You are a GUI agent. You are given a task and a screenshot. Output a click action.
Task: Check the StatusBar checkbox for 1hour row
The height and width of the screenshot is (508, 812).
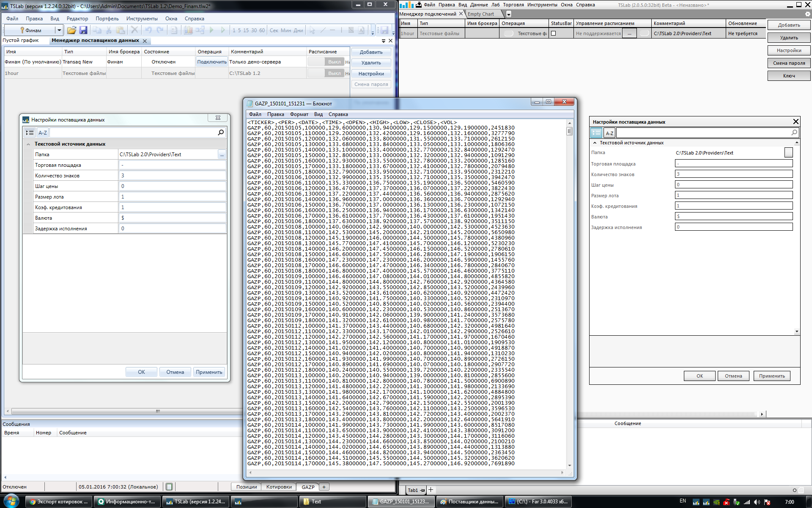point(554,33)
